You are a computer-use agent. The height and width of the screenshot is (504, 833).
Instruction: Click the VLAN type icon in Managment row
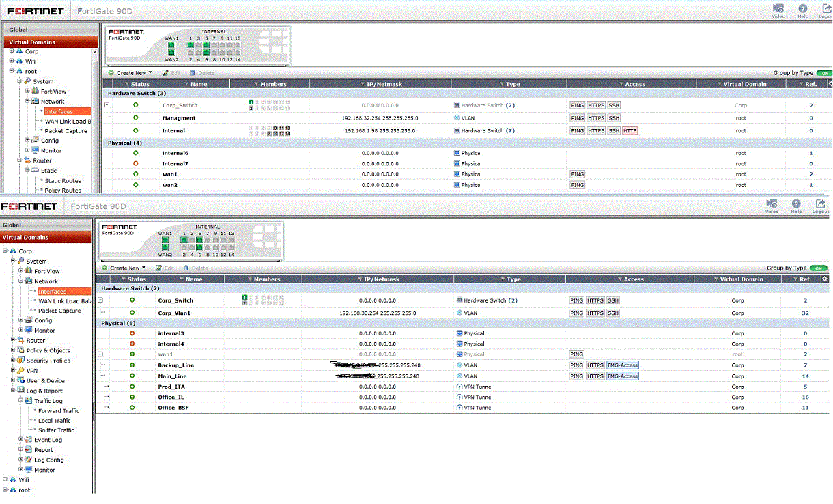457,117
